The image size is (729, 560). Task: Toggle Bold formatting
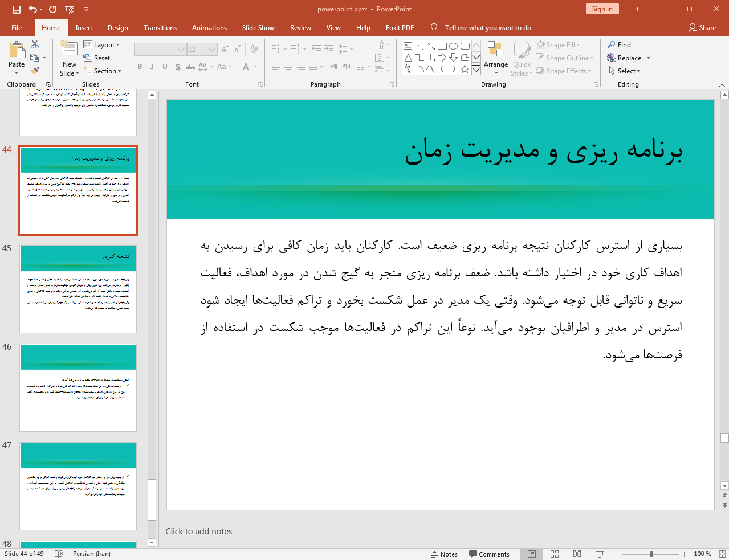coord(140,67)
